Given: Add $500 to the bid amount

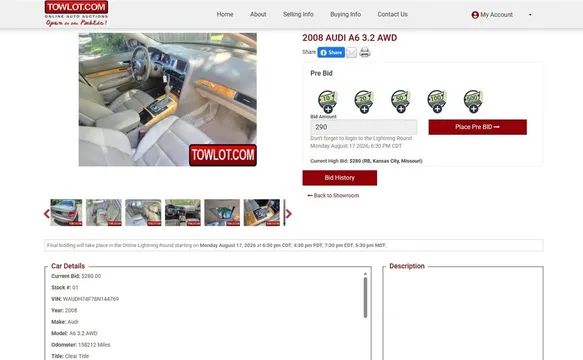Looking at the screenshot, I should click(x=473, y=102).
